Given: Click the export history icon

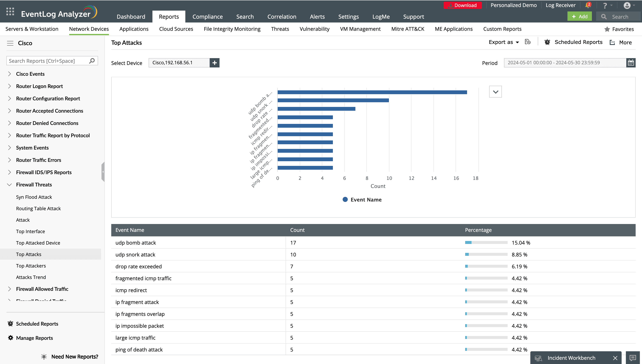Looking at the screenshot, I should pos(527,42).
